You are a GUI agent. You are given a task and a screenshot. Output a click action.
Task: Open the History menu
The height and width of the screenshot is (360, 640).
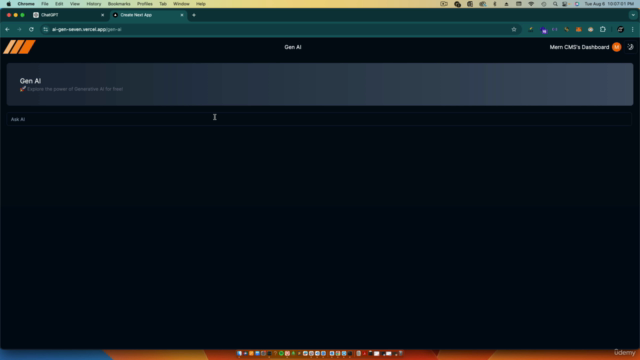(94, 4)
